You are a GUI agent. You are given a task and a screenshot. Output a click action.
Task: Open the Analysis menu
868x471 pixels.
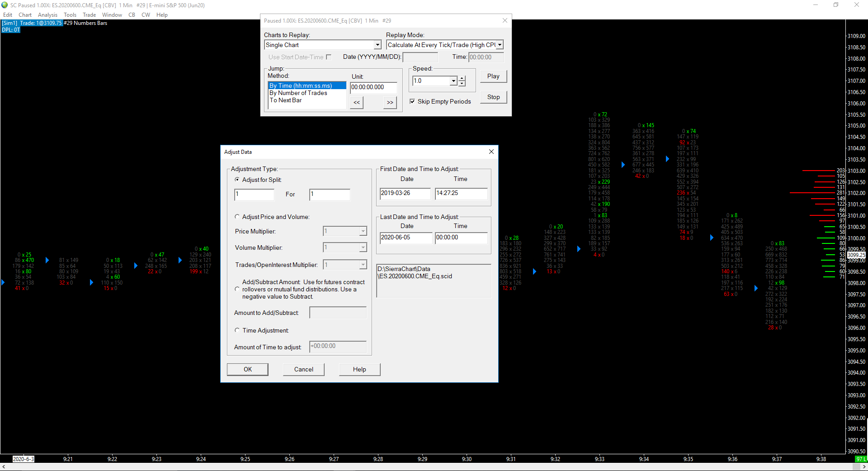point(47,15)
